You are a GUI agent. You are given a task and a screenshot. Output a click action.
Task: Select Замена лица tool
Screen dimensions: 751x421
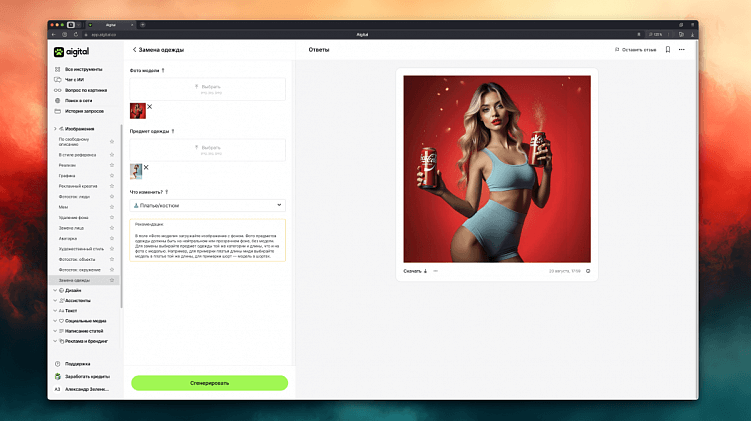(x=71, y=228)
